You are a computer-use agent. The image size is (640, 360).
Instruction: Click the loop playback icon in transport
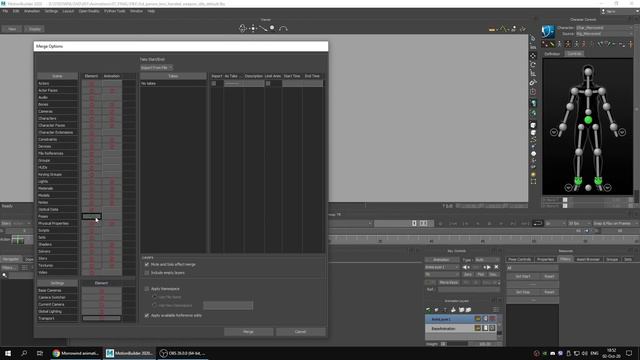coord(538,223)
